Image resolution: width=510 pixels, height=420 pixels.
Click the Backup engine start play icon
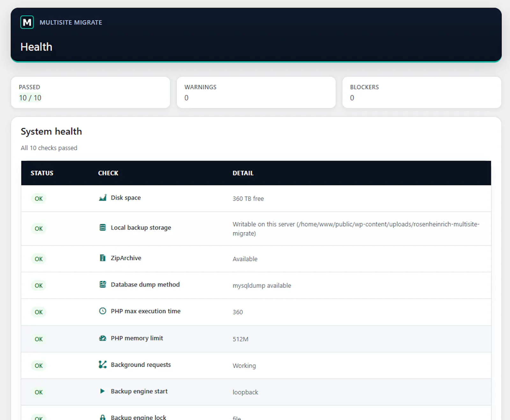(102, 391)
